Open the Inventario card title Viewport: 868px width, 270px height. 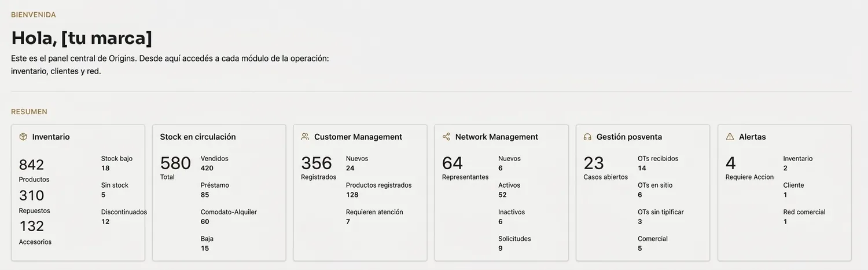[51, 137]
